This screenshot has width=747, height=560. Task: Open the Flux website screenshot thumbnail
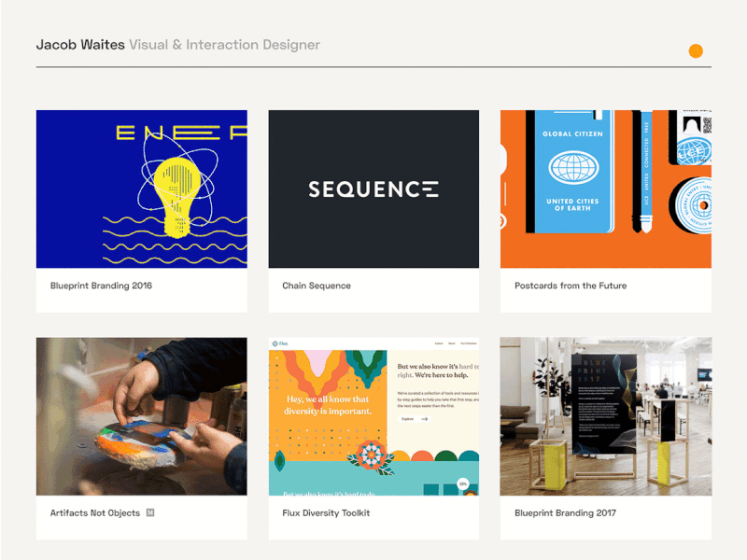pyautogui.click(x=373, y=416)
